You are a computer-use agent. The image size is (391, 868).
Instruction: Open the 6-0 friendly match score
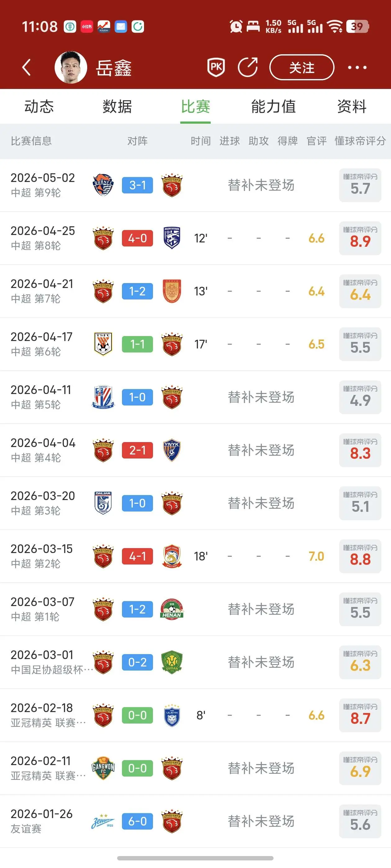[137, 821]
